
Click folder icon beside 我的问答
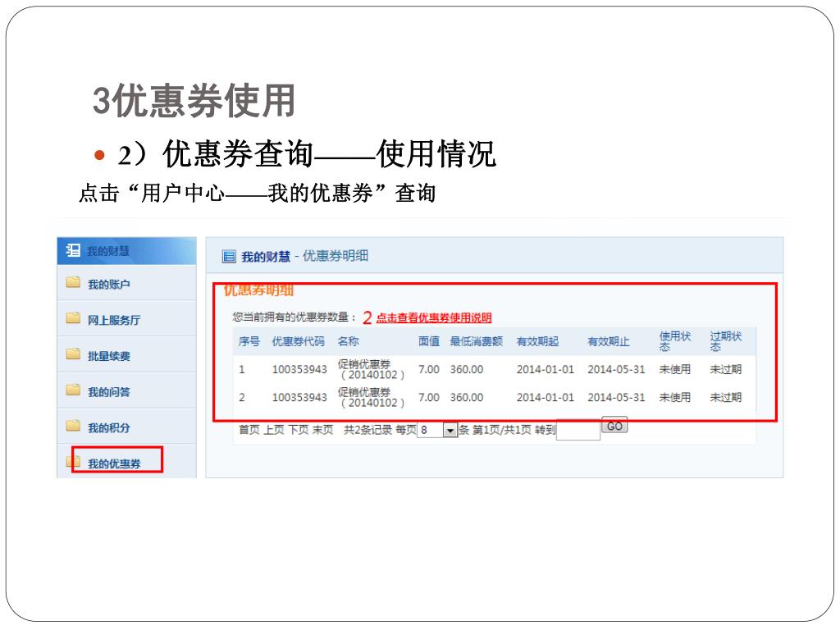(x=73, y=390)
